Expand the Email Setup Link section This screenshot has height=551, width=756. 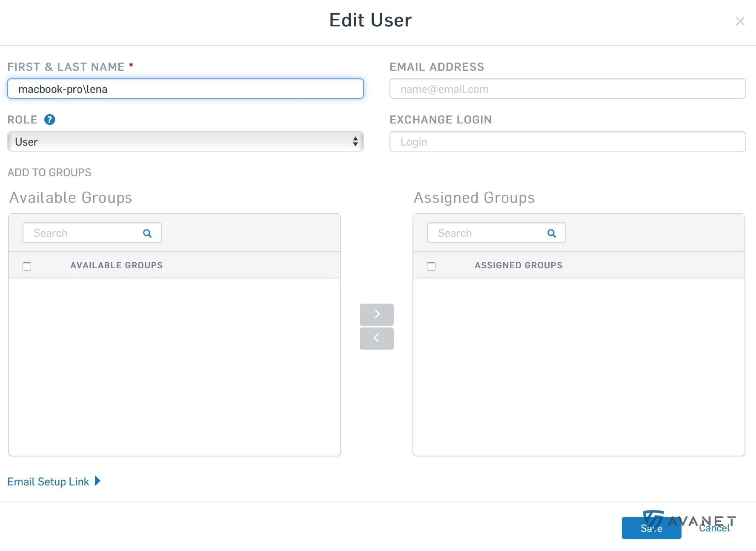(x=54, y=482)
